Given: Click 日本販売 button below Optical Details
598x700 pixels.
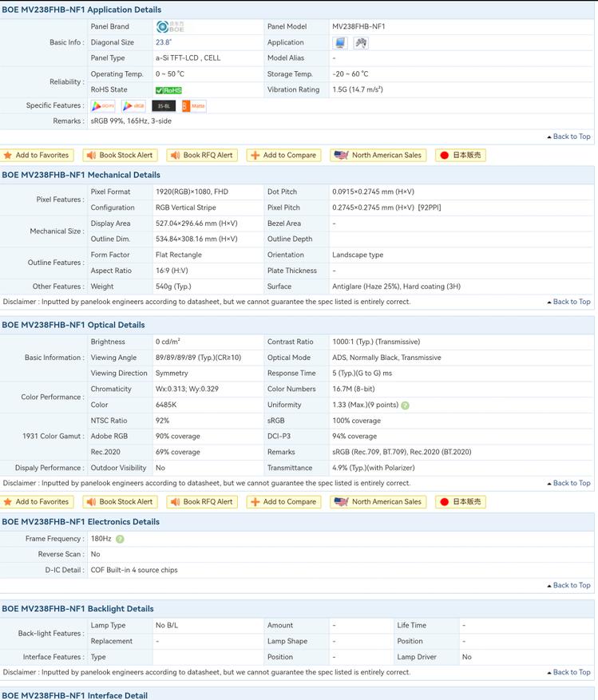Looking at the screenshot, I should (x=461, y=502).
